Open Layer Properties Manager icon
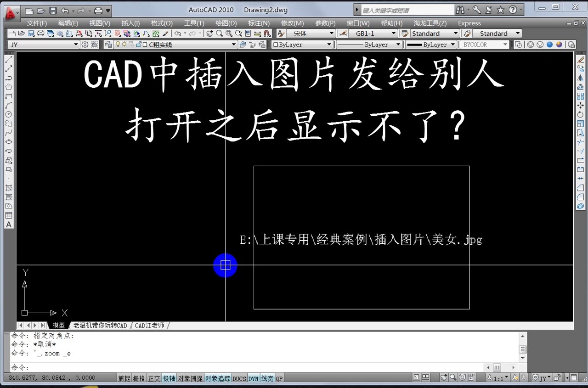 (x=108, y=45)
